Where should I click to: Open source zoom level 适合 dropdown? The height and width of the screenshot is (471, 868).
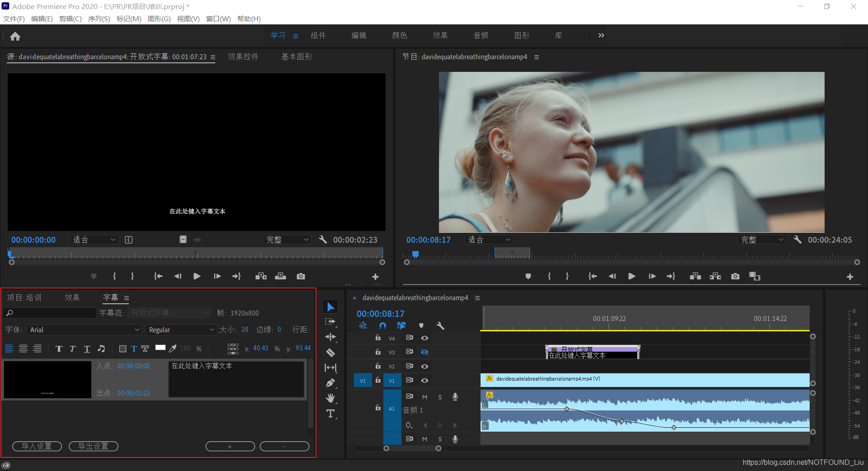coord(94,240)
